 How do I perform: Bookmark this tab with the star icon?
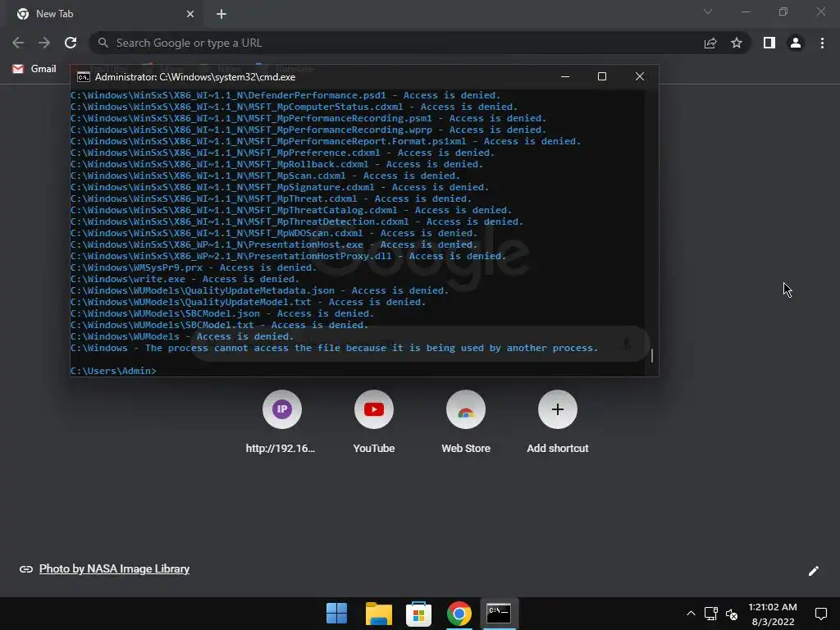[x=737, y=43]
